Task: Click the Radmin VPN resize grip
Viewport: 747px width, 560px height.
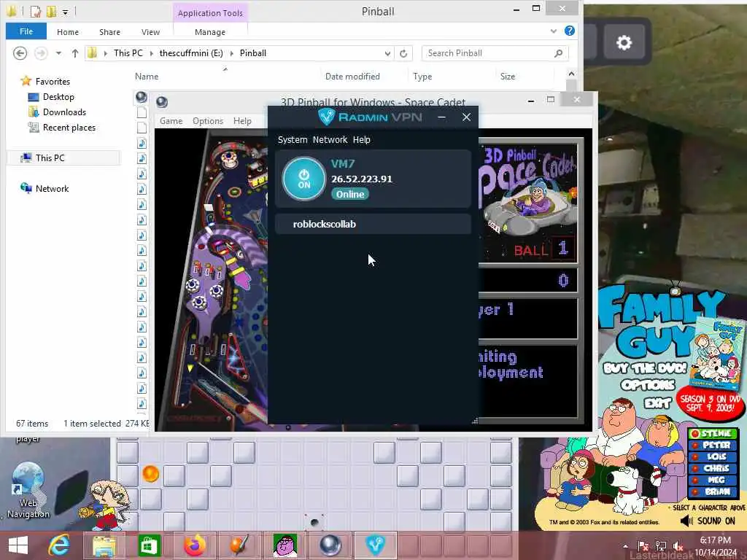Action: click(x=474, y=421)
